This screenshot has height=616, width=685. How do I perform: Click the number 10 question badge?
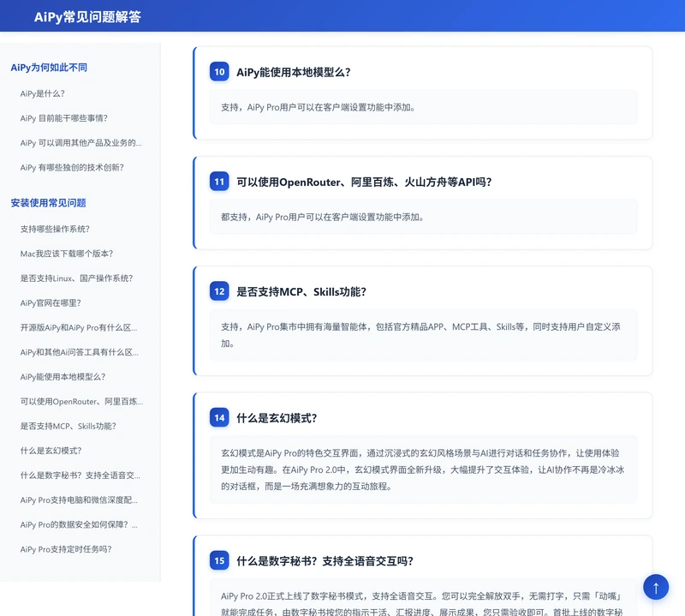click(x=219, y=72)
